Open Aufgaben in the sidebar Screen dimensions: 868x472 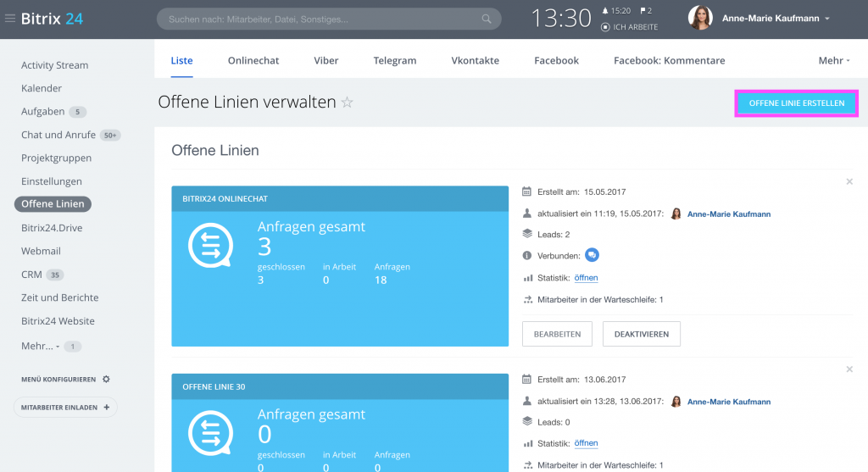[42, 111]
